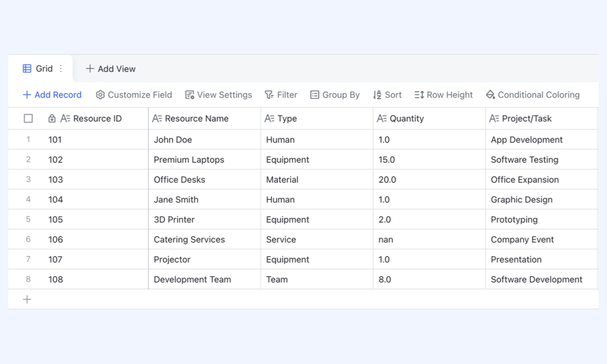This screenshot has height=364, width=607.
Task: Click the Grid view table icon
Action: (x=27, y=69)
